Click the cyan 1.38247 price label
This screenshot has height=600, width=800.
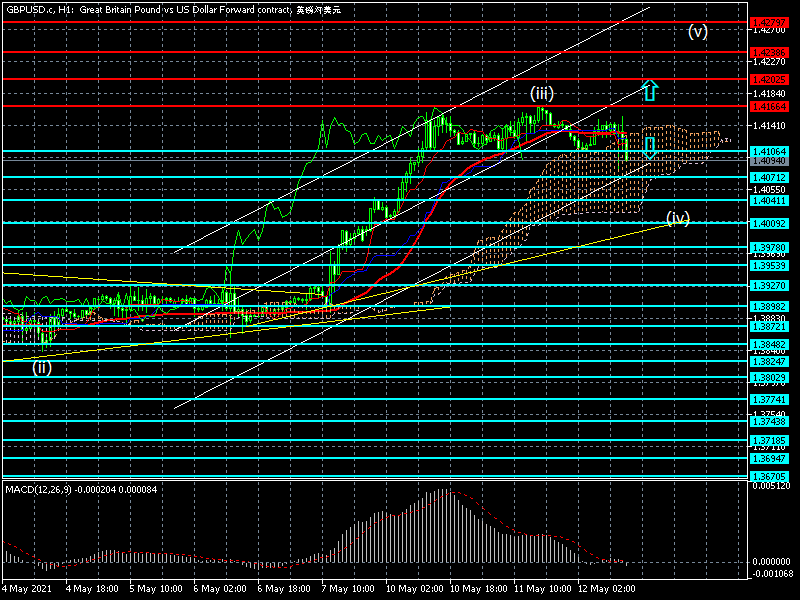click(x=769, y=361)
